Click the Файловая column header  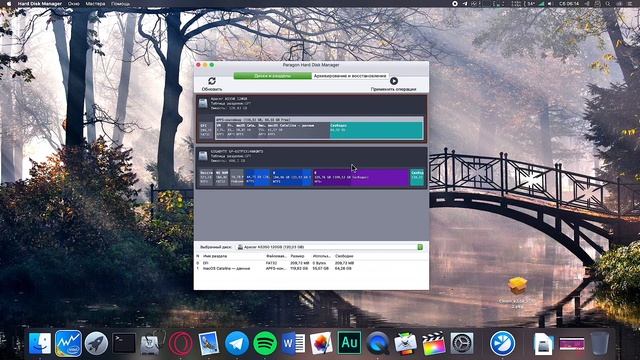tap(276, 256)
